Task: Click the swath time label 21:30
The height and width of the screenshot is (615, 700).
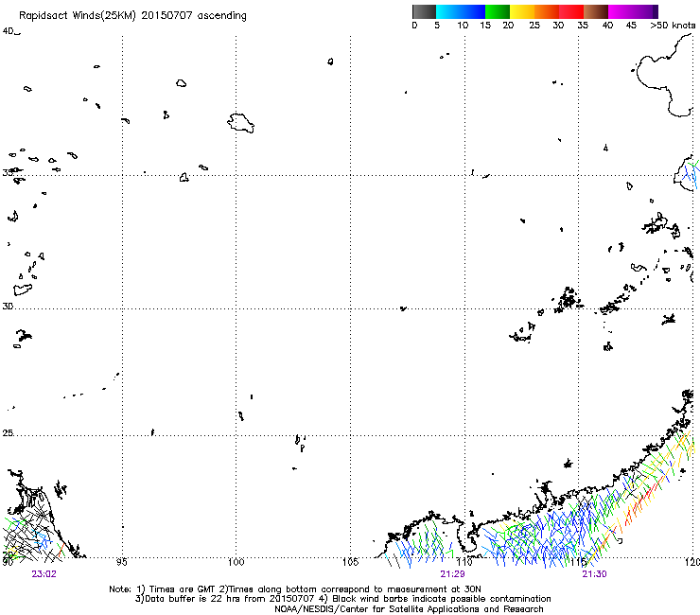Action: coord(594,574)
